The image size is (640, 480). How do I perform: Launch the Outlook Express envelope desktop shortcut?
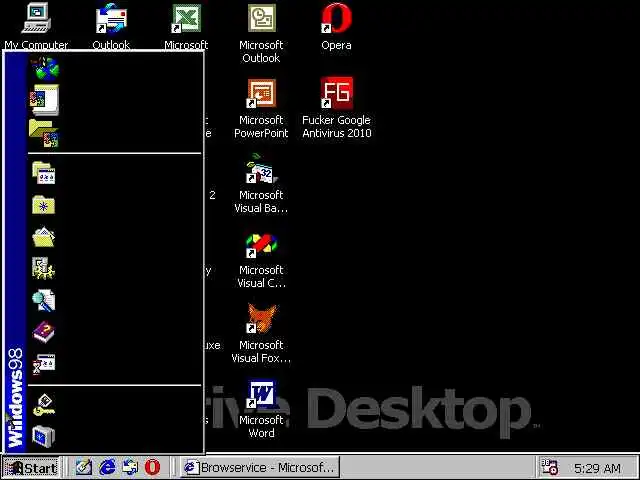[x=111, y=25]
